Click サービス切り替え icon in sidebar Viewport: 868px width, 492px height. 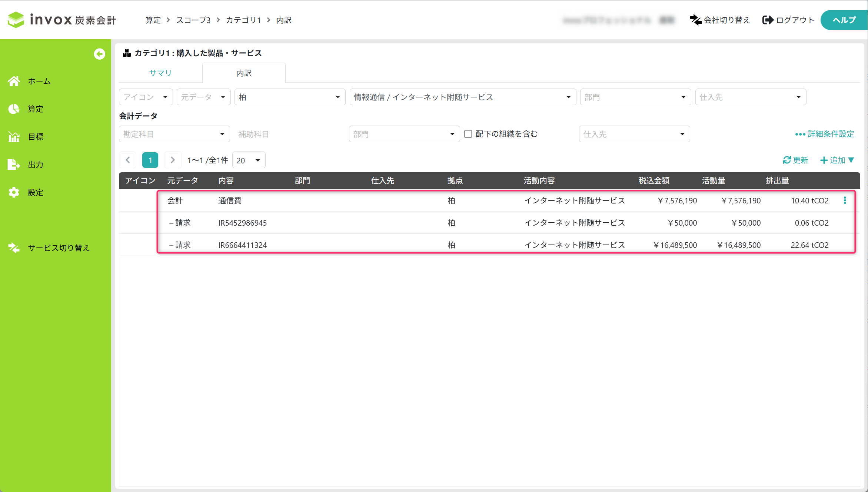(14, 247)
